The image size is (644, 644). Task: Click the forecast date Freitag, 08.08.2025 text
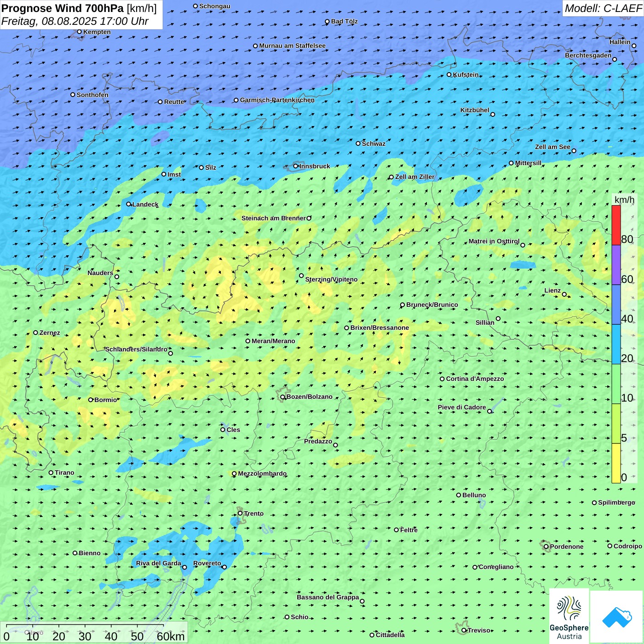75,21
